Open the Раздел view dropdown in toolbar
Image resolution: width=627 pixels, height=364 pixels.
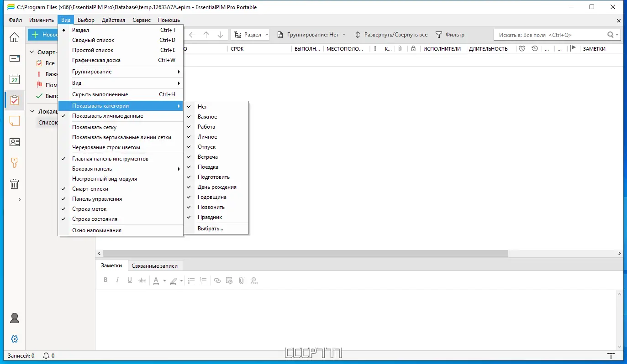coord(251,35)
